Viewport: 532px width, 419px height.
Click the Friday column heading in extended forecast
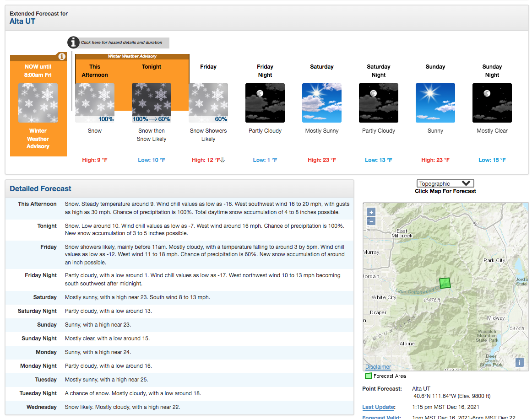coord(208,67)
